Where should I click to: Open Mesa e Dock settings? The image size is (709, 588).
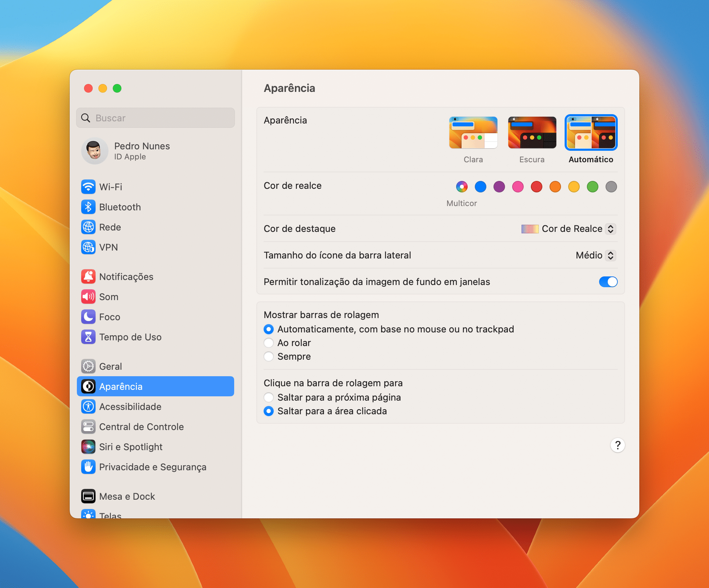point(156,496)
